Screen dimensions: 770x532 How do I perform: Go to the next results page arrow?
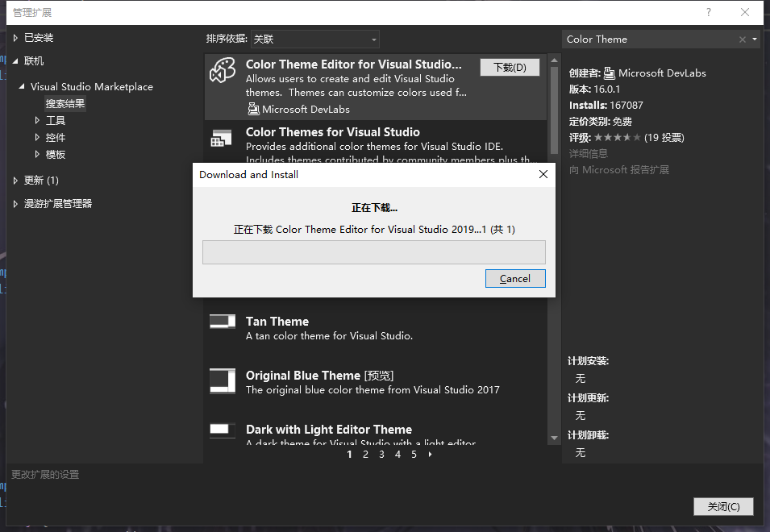coord(431,455)
